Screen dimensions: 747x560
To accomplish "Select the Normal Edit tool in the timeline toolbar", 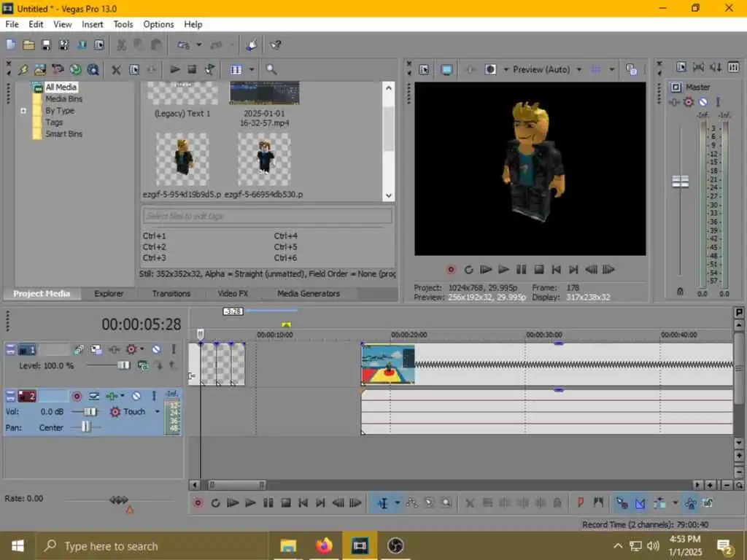I will (382, 503).
